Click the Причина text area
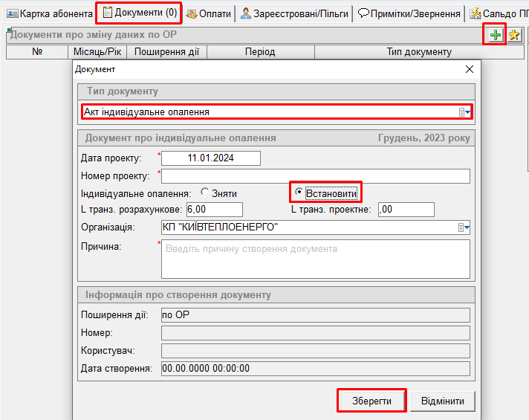Viewport: 529px width, 420px height. [315, 258]
